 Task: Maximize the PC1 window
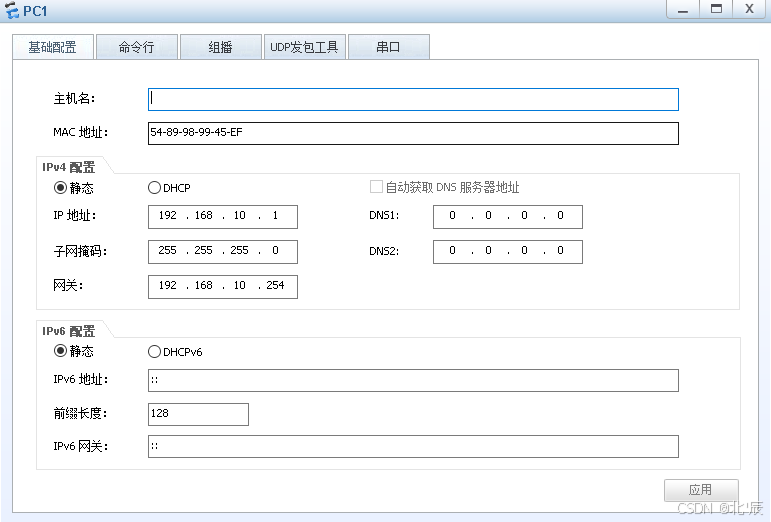(x=716, y=9)
